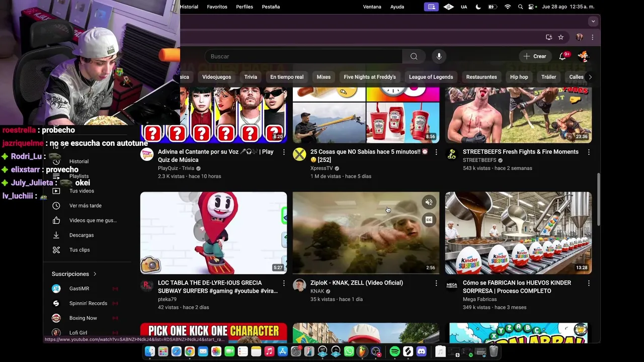
Task: Select the Five Nights at Freddy's chip
Action: click(370, 77)
